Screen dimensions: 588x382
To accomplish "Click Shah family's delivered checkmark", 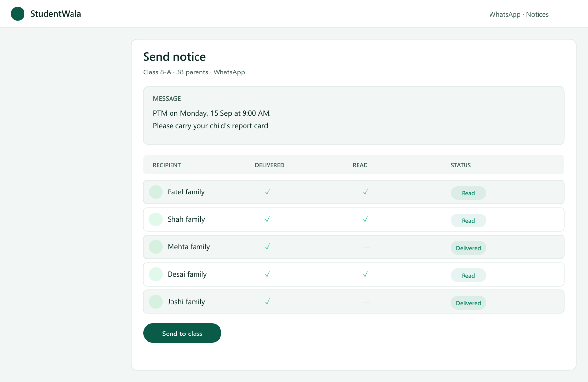I will pos(268,219).
